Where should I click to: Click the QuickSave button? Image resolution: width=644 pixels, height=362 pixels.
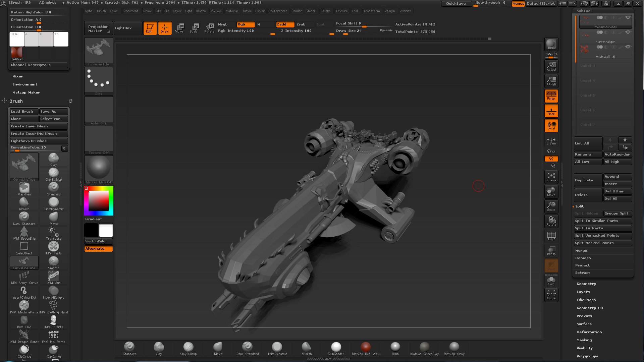(455, 4)
